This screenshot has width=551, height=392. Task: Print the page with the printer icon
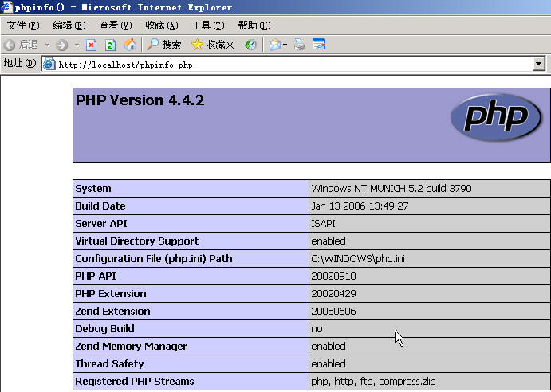tap(300, 45)
